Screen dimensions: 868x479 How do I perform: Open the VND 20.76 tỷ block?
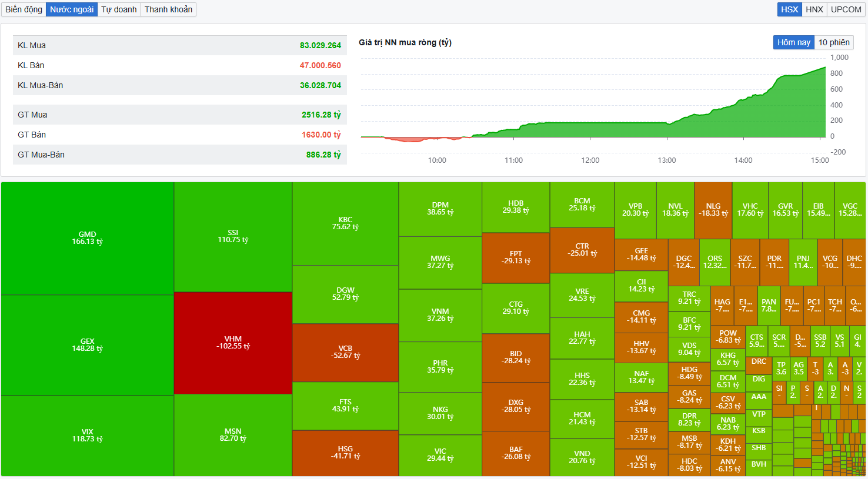click(x=582, y=457)
